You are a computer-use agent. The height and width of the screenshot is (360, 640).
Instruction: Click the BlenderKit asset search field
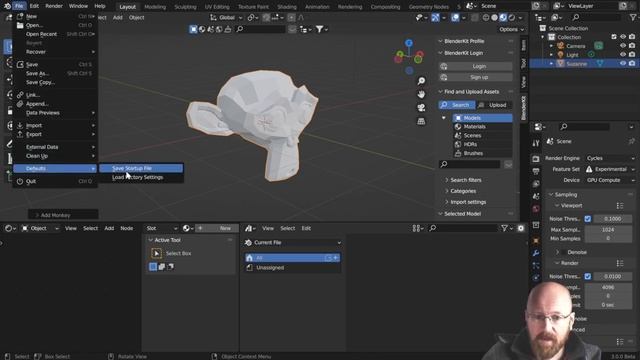tap(469, 164)
